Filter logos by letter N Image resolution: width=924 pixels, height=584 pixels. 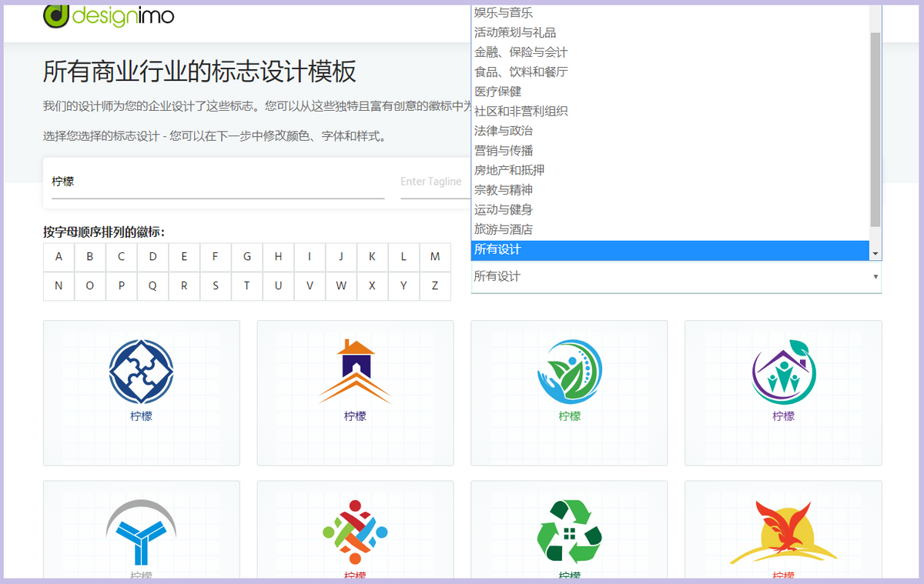59,286
